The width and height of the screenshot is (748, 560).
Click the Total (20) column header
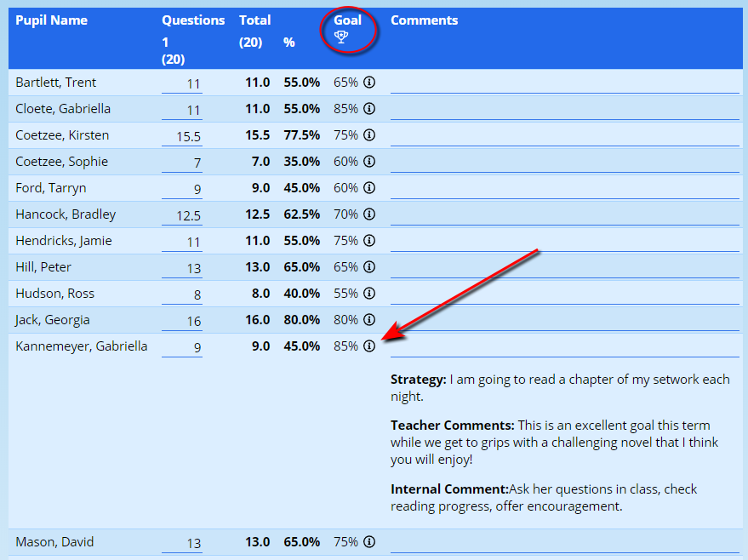point(254,20)
